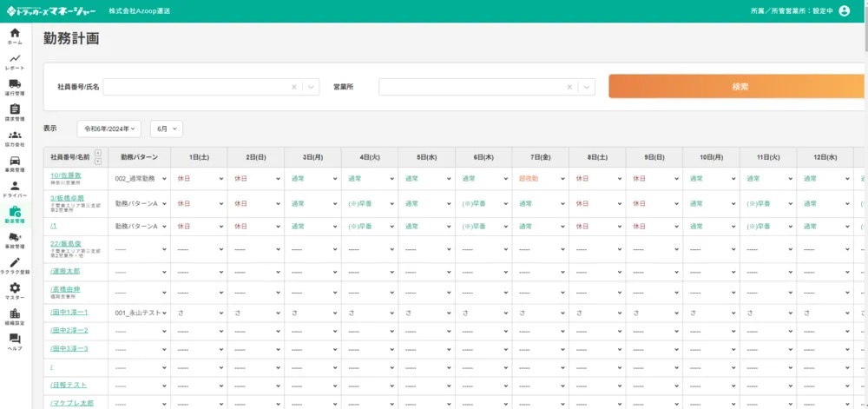868x409 pixels.
Task: Click the user account avatar icon
Action: (844, 11)
